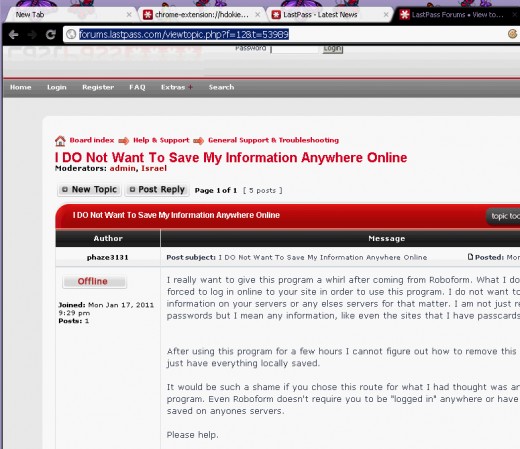This screenshot has width=520, height=449.
Task: Click the Login button next to Password
Action: click(333, 49)
